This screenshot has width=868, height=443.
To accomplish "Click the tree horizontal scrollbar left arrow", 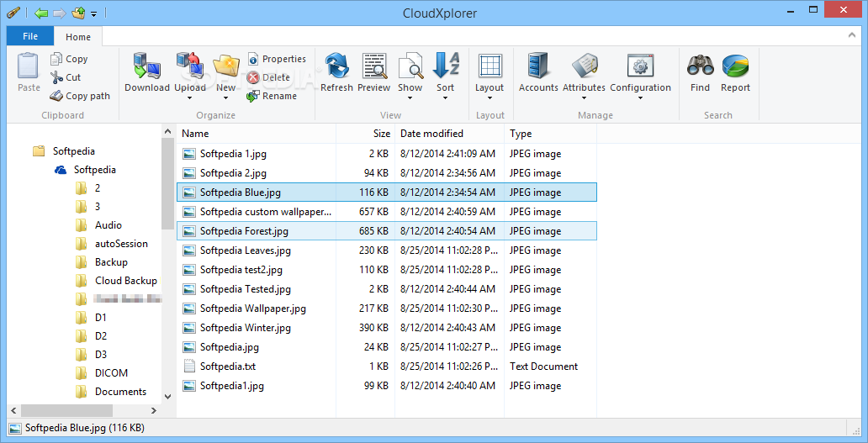I will [x=13, y=410].
